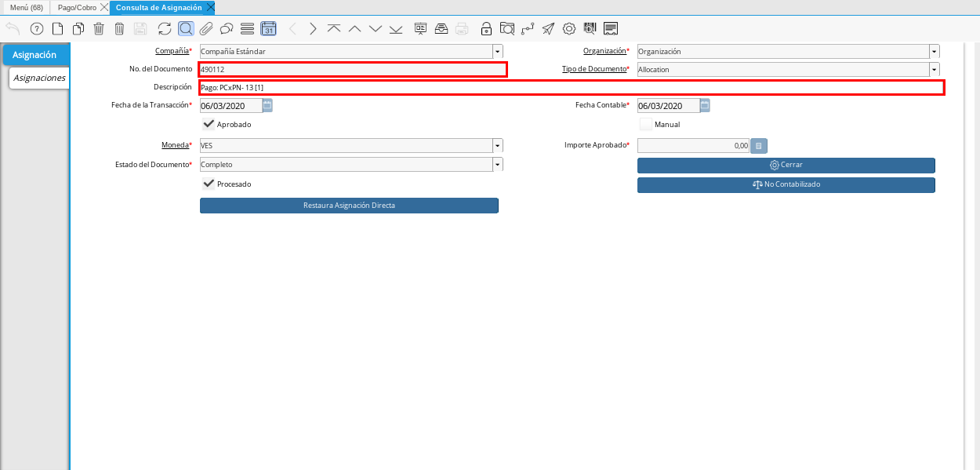Image resolution: width=980 pixels, height=470 pixels.
Task: Toggle the Aprobado checkbox
Action: pyautogui.click(x=209, y=124)
